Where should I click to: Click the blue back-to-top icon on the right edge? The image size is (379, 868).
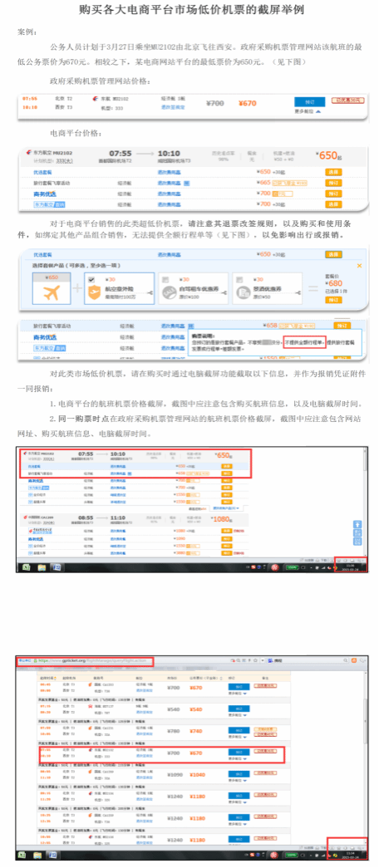[x=358, y=523]
